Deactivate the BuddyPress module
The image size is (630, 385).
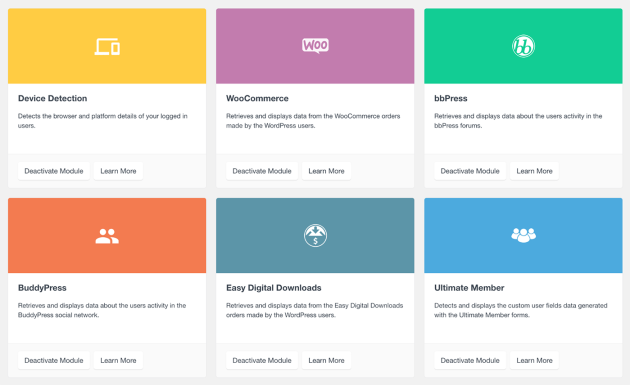54,360
